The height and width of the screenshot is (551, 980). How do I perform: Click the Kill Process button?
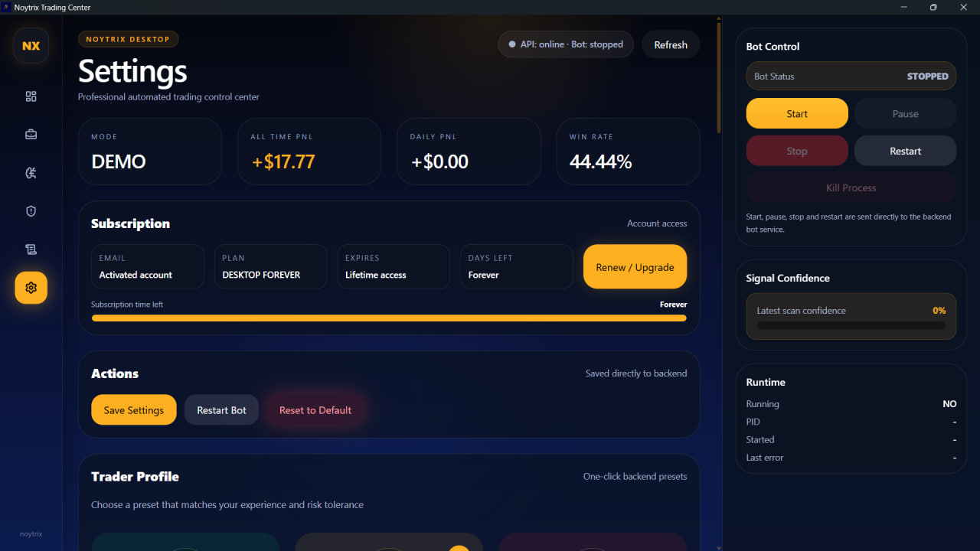click(851, 187)
